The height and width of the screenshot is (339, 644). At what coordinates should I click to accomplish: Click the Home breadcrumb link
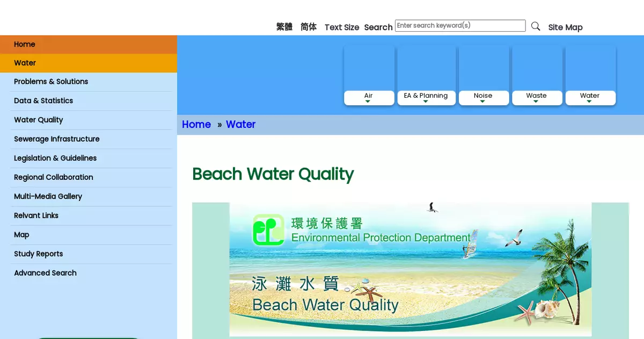[196, 125]
